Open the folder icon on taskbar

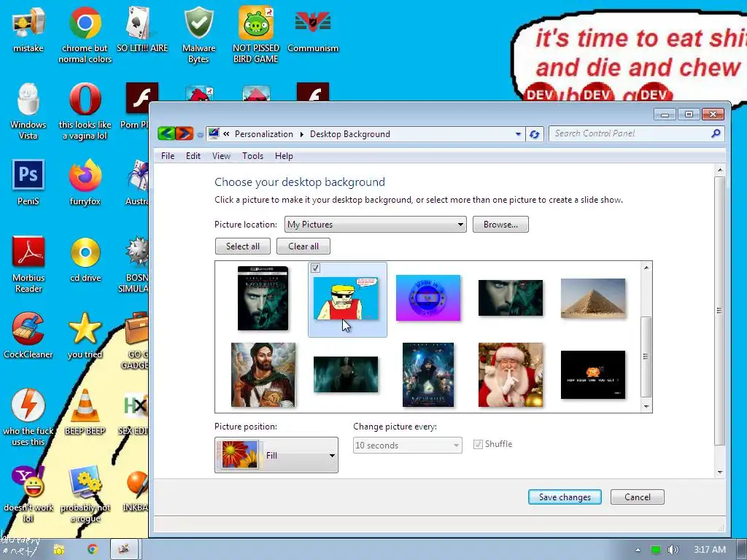[59, 550]
